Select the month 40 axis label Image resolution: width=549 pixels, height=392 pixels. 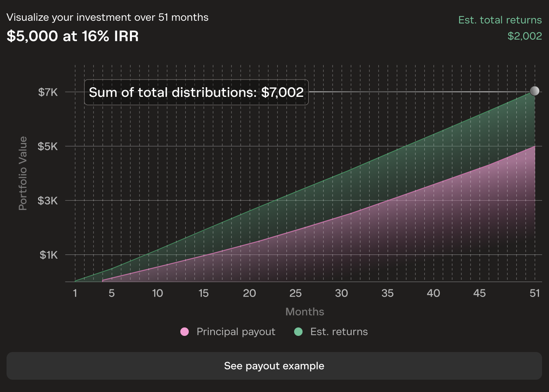tap(433, 293)
